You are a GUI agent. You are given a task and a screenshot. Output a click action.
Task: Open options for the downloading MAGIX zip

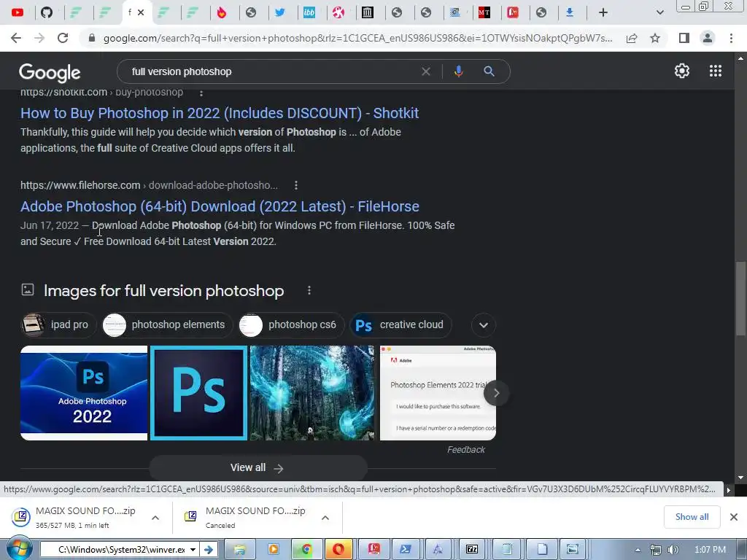point(155,518)
